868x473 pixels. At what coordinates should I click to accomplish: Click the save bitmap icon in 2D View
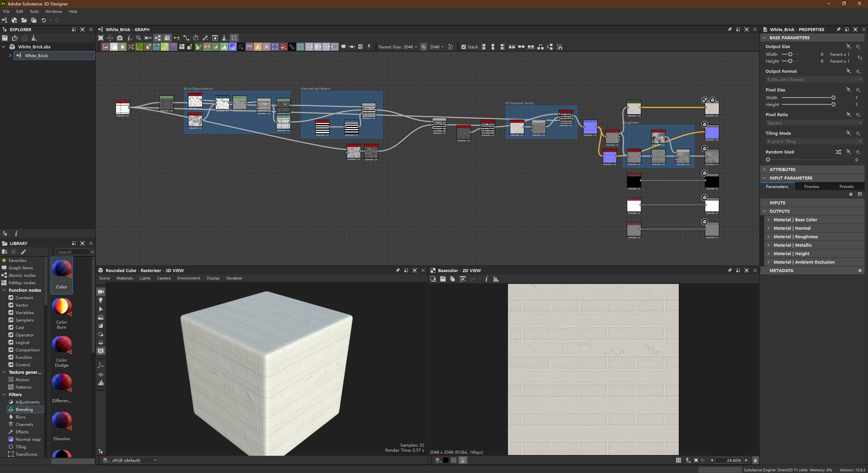442,279
